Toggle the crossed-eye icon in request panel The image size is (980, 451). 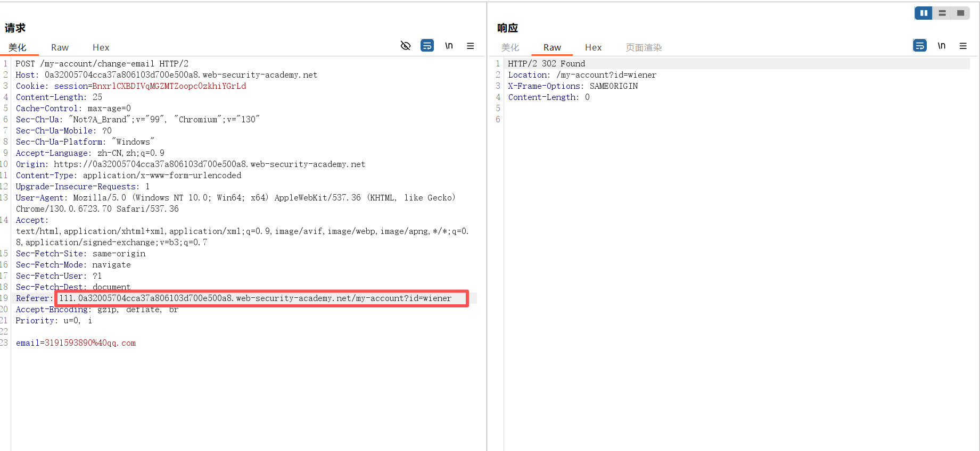[406, 46]
